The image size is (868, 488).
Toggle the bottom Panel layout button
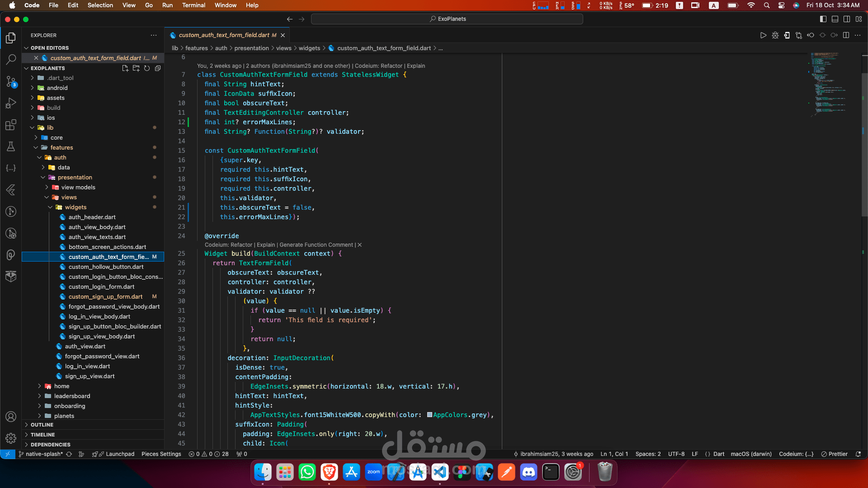pyautogui.click(x=835, y=19)
